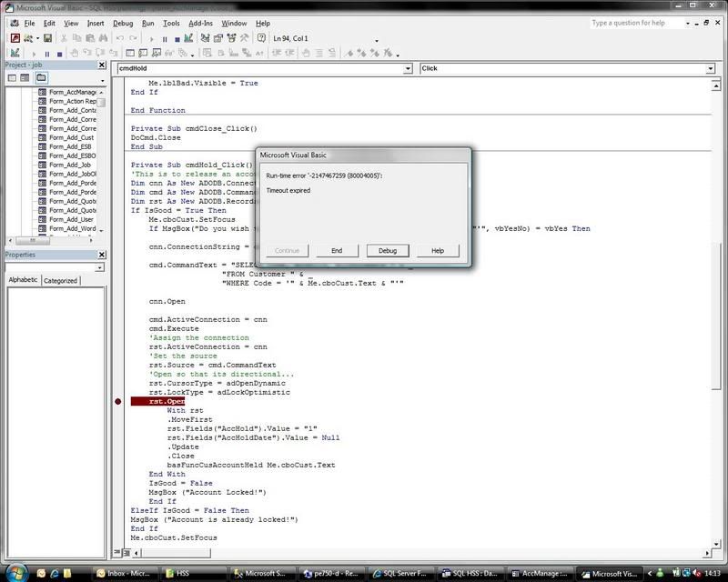Switch to the Categorized properties tab

click(60, 280)
